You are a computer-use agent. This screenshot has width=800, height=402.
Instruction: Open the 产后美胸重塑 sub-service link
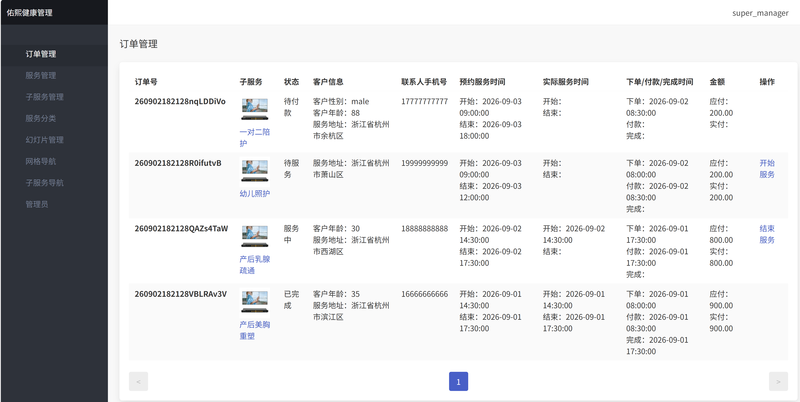click(x=255, y=331)
